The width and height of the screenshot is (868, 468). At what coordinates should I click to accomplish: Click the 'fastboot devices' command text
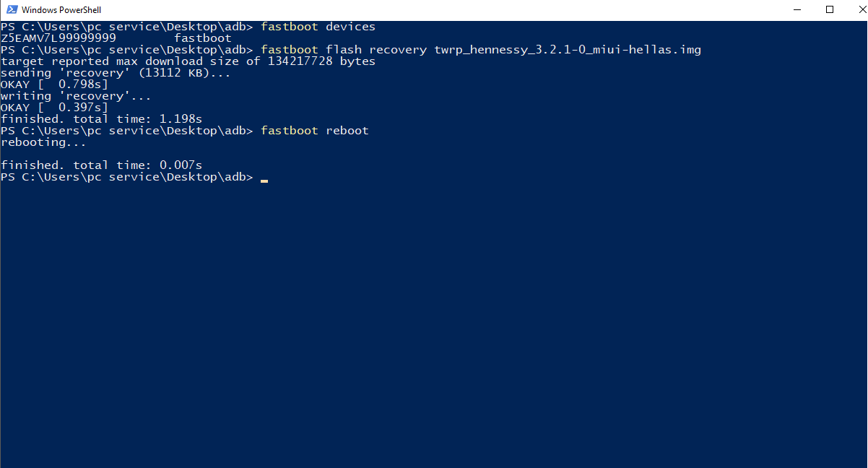[318, 27]
